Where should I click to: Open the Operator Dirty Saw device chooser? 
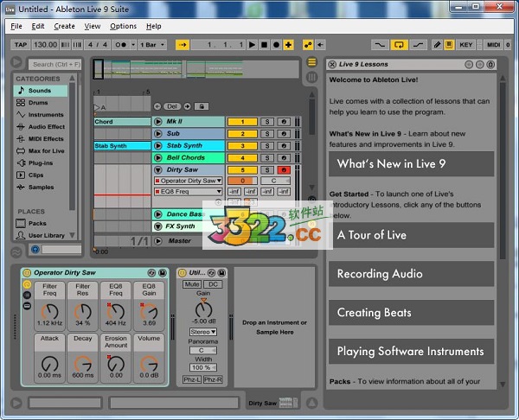click(x=188, y=181)
